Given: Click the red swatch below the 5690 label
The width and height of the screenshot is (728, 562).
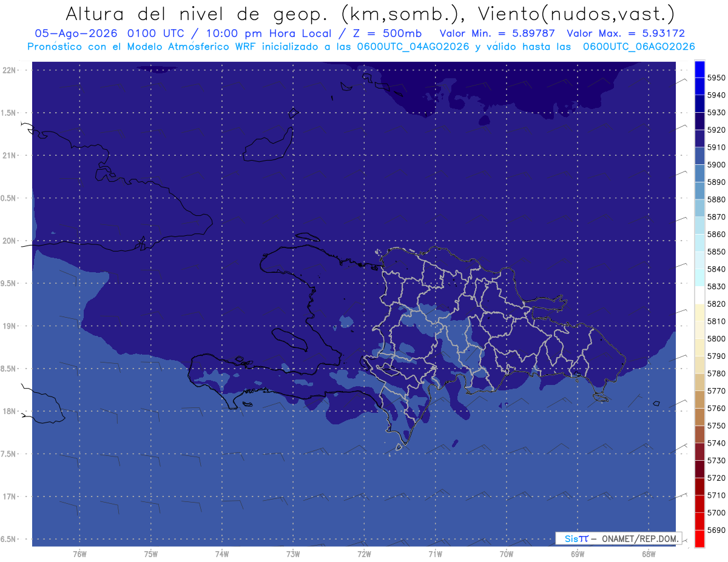Looking at the screenshot, I should pyautogui.click(x=699, y=538).
